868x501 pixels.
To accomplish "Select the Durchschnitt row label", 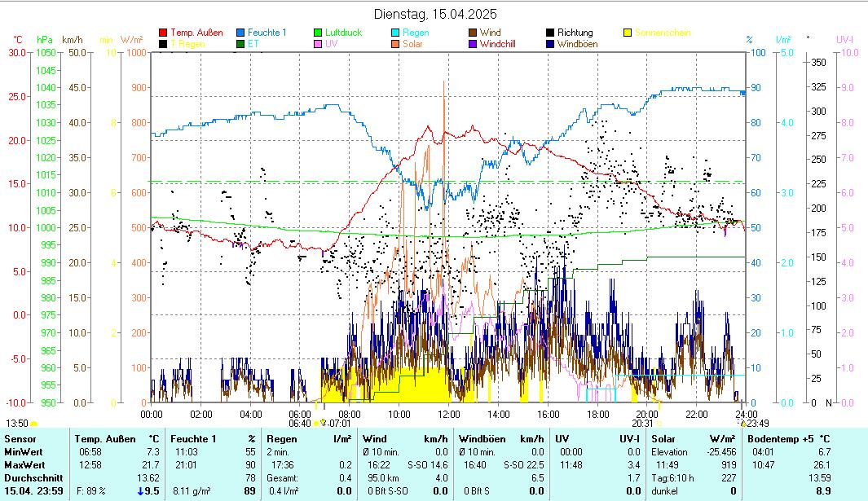I will [x=29, y=477].
